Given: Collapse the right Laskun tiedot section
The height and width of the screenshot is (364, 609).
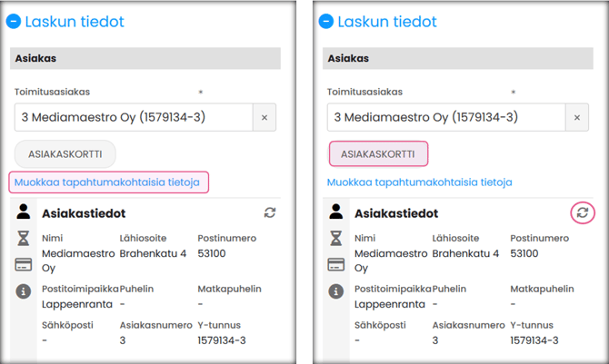Looking at the screenshot, I should pyautogui.click(x=326, y=22).
